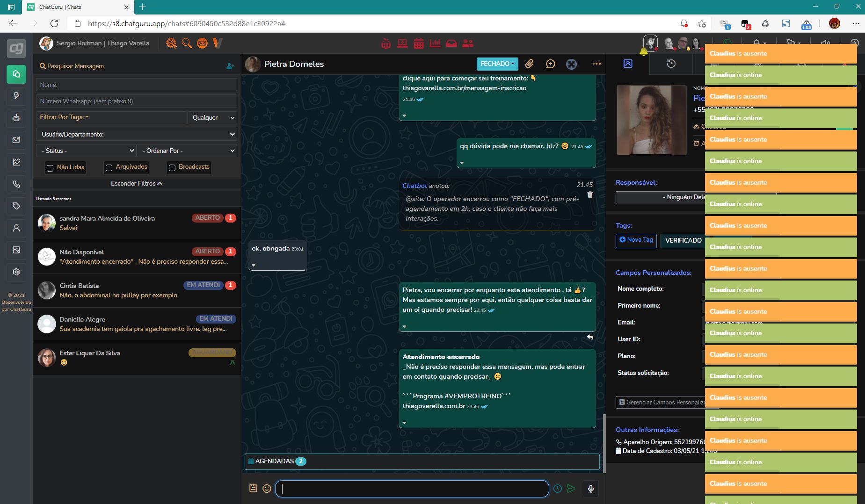Expand options arrow on 'qq dúvida' message
The image size is (865, 504).
pos(462,163)
